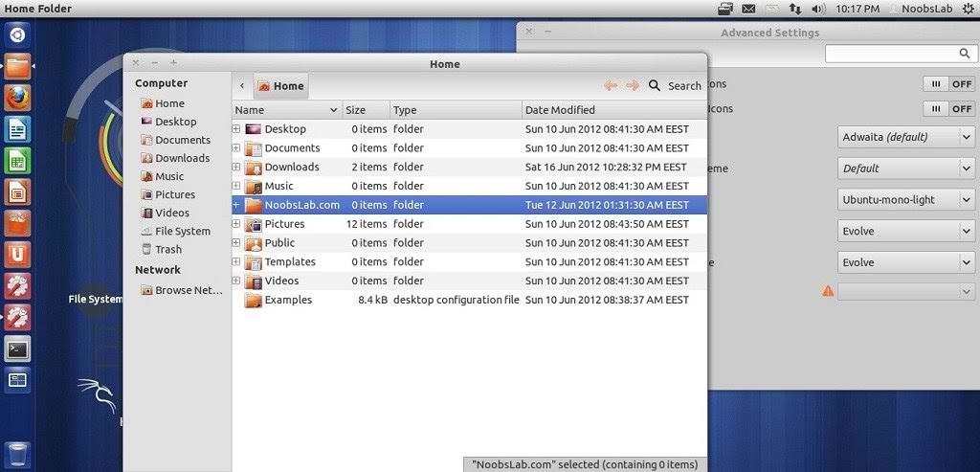Select the Examples desktop configuration file

pos(469,300)
